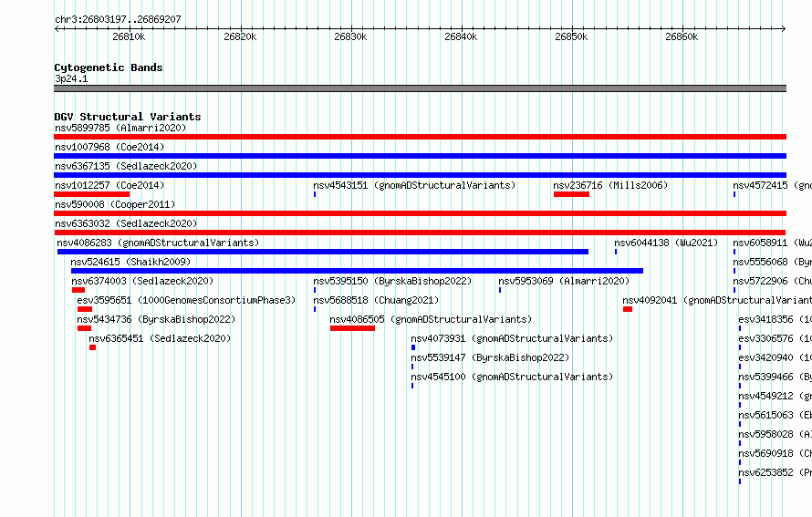Open the nsv5690918 variant label

[x=776, y=453]
